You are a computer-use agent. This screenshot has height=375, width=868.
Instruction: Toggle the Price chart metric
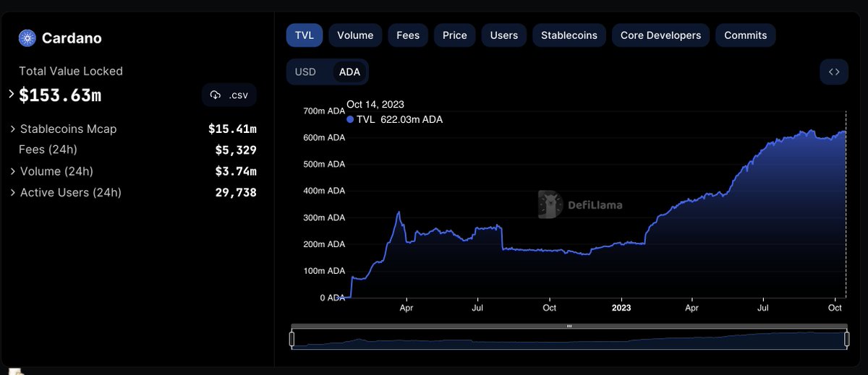(455, 35)
